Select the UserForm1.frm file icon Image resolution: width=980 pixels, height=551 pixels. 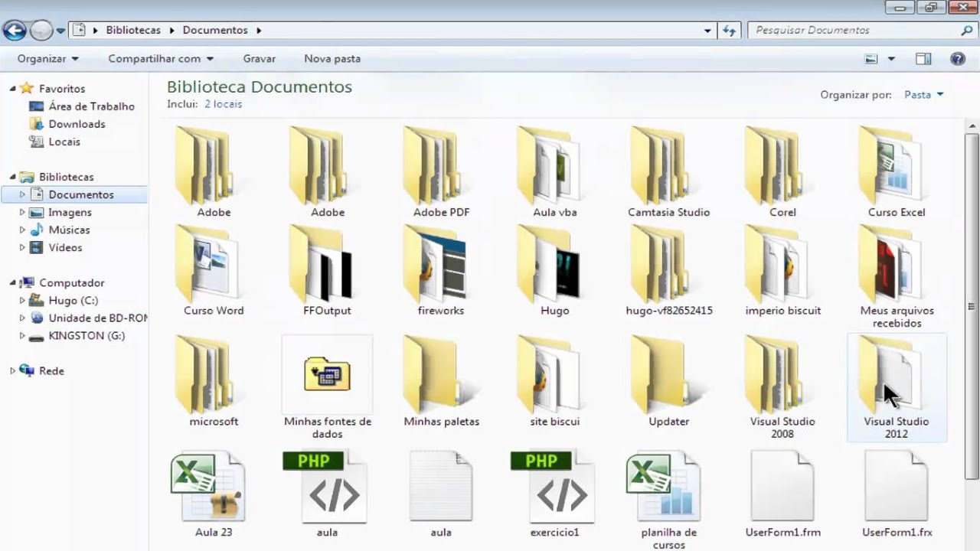pyautogui.click(x=782, y=487)
